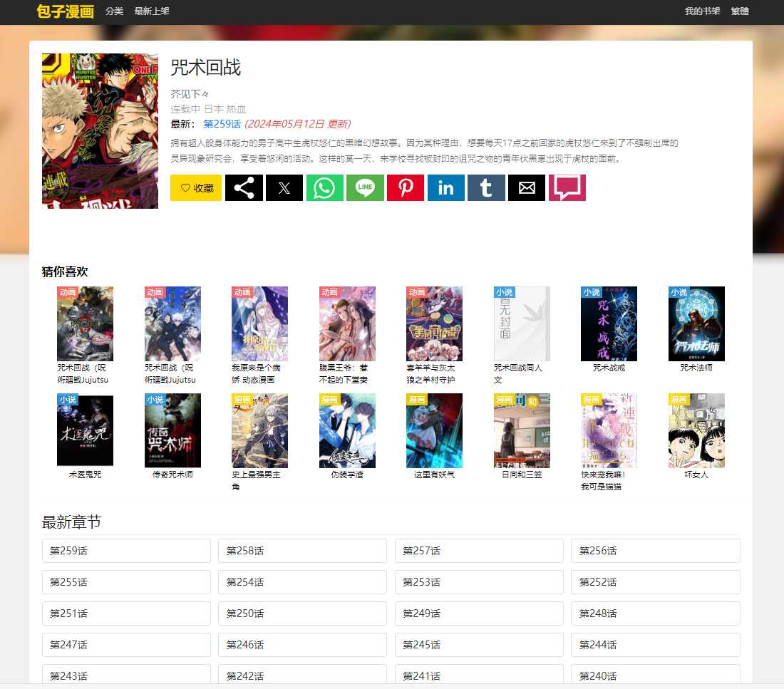Share on X (Twitter) icon

(x=284, y=188)
